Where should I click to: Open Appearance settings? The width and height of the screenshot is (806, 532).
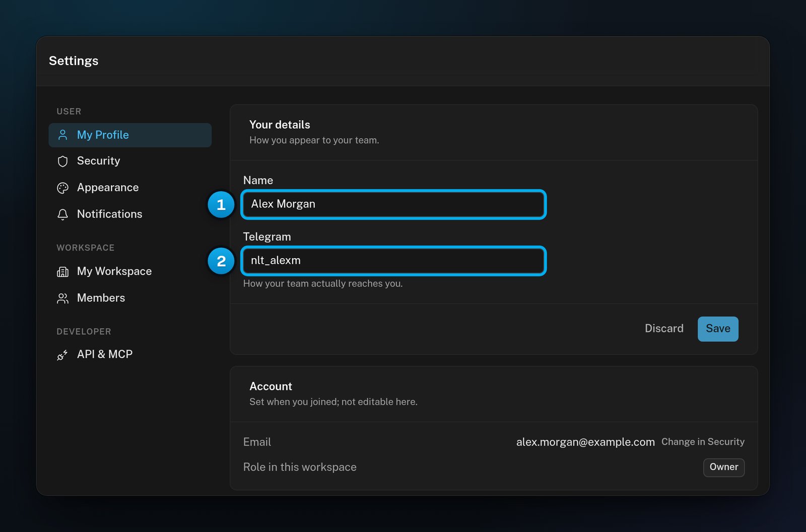[130, 188]
